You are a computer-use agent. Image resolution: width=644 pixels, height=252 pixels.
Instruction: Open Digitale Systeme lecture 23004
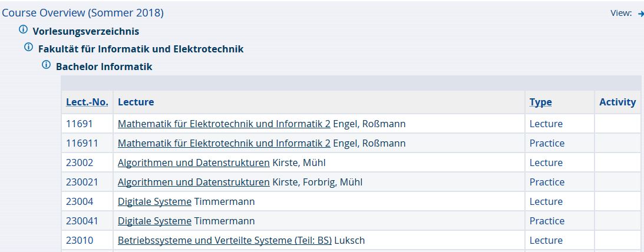click(154, 201)
